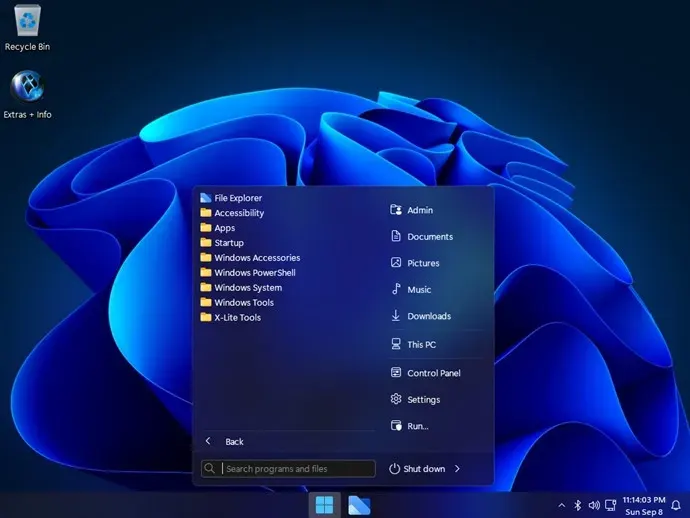The height and width of the screenshot is (518, 690).
Task: Show hidden tray icons chevron
Action: [562, 505]
